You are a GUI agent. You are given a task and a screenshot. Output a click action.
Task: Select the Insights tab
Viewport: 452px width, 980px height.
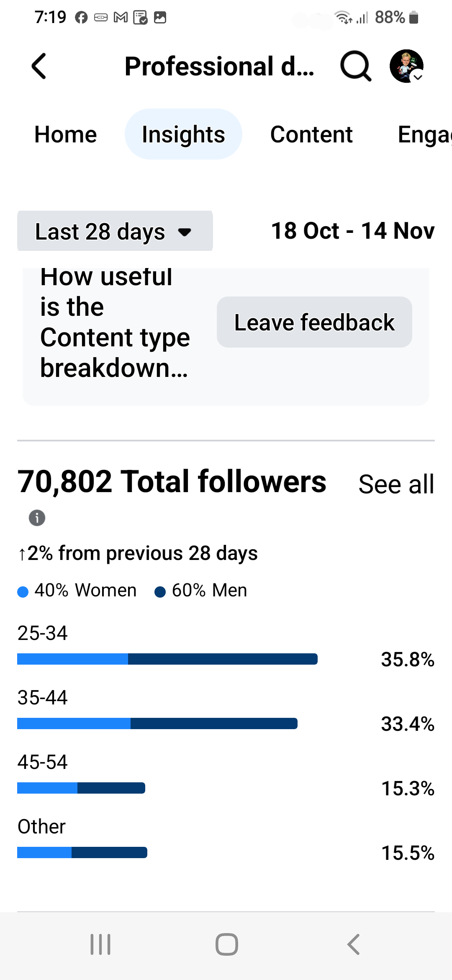pos(183,134)
